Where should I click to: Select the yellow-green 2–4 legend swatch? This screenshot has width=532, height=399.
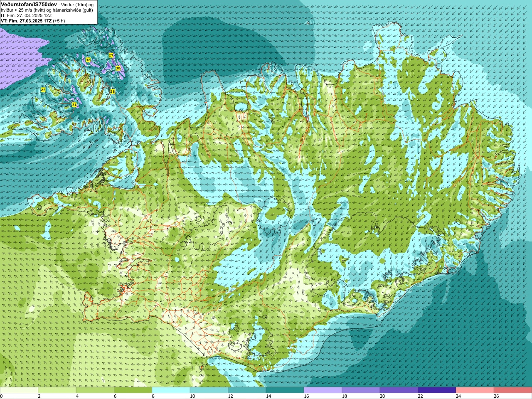point(57,390)
